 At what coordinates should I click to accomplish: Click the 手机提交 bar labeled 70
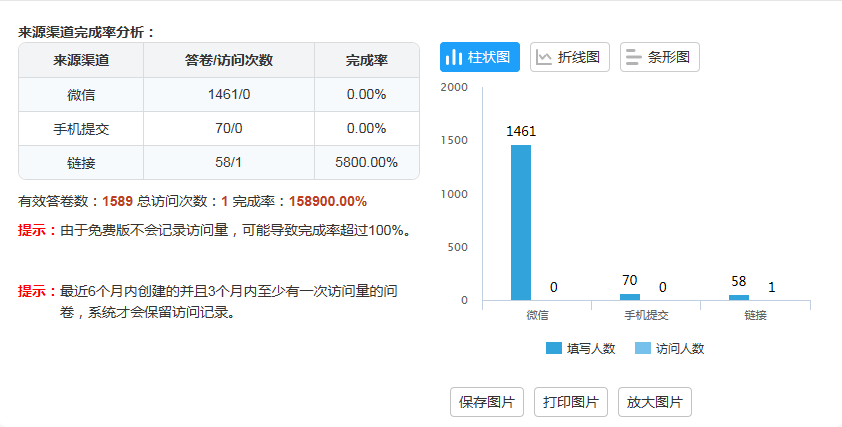(x=630, y=297)
